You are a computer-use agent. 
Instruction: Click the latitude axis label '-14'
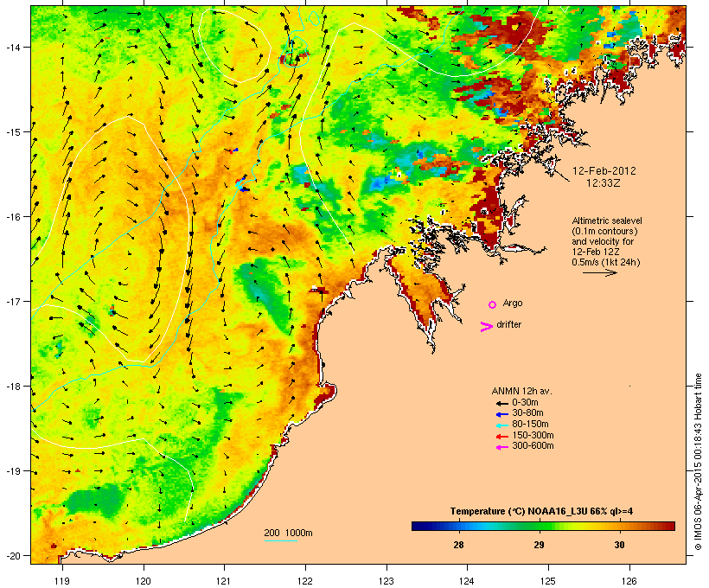pyautogui.click(x=12, y=47)
